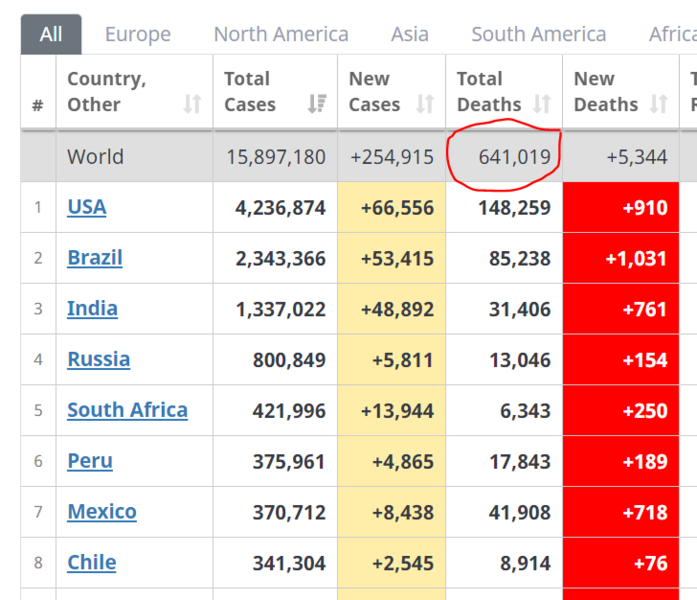Sort table by New Deaths arrows
This screenshot has height=600, width=697.
[x=658, y=104]
